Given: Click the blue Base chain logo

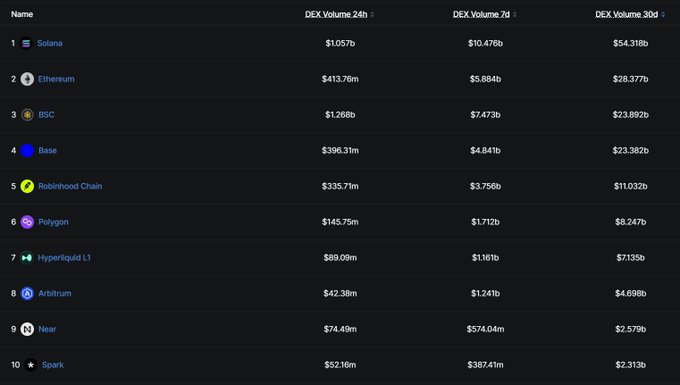Looking at the screenshot, I should tap(27, 150).
